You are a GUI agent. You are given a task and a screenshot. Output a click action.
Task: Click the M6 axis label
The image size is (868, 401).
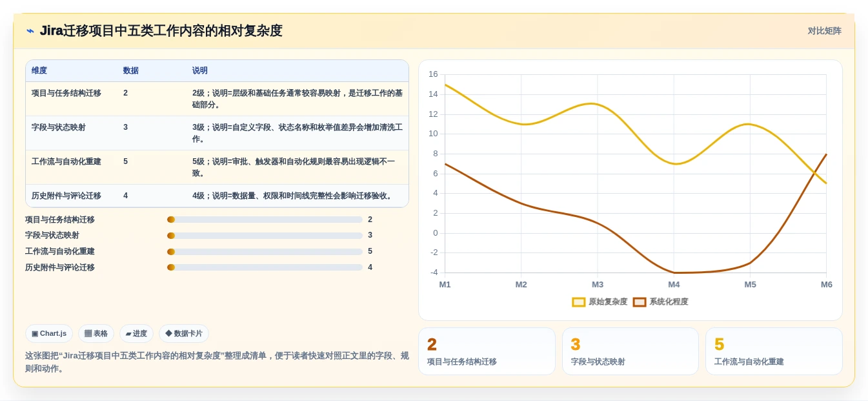[827, 285]
